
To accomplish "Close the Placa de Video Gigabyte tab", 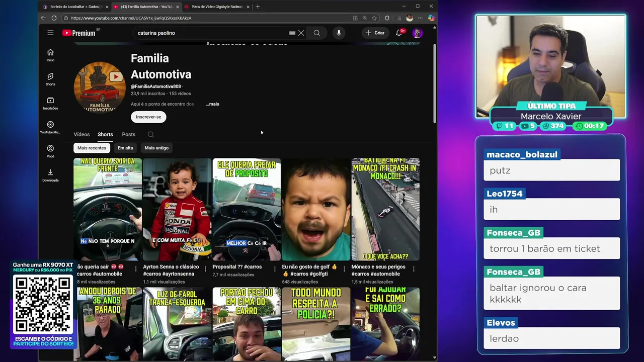I will 248,7.
